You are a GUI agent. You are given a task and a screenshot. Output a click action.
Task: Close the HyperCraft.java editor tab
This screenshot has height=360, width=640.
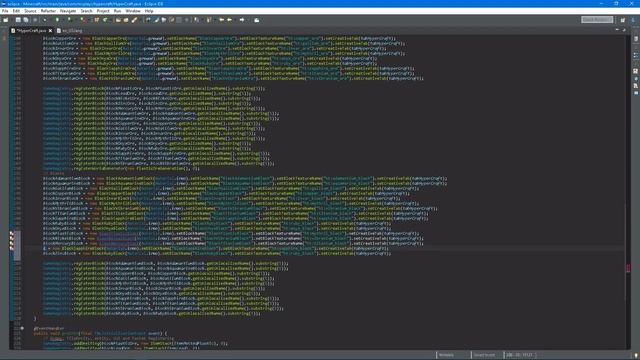pyautogui.click(x=51, y=31)
